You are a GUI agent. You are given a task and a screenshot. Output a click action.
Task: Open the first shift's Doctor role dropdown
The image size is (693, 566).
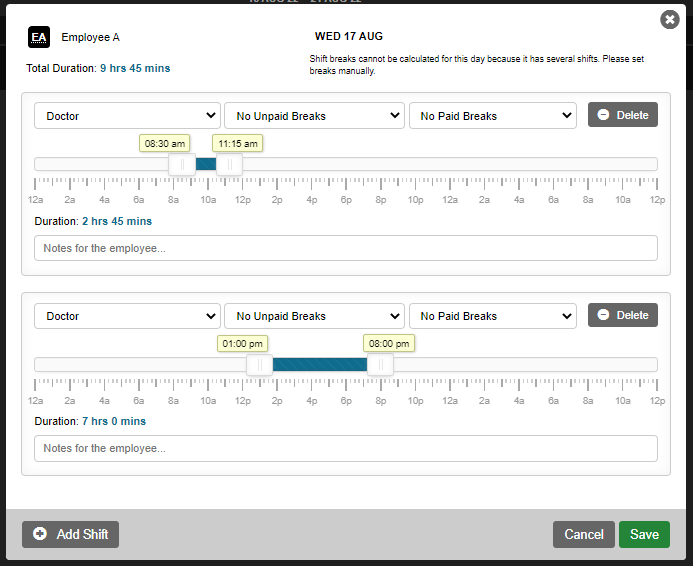(x=127, y=116)
